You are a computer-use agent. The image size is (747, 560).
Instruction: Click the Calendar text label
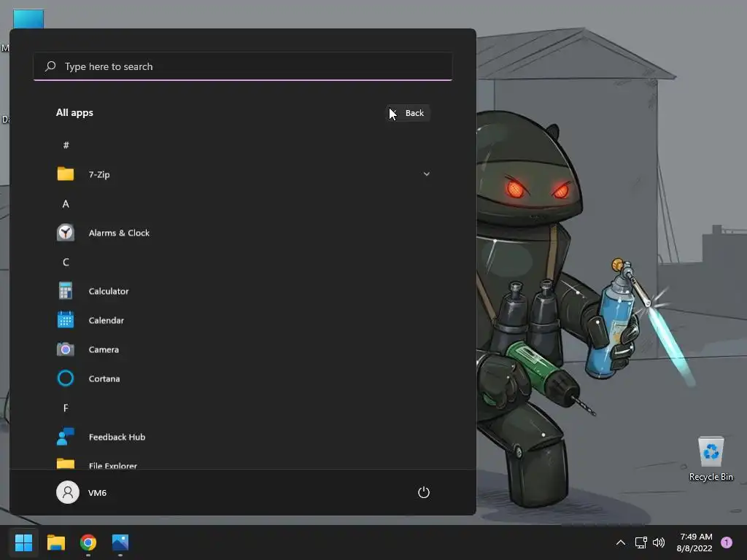pos(107,321)
